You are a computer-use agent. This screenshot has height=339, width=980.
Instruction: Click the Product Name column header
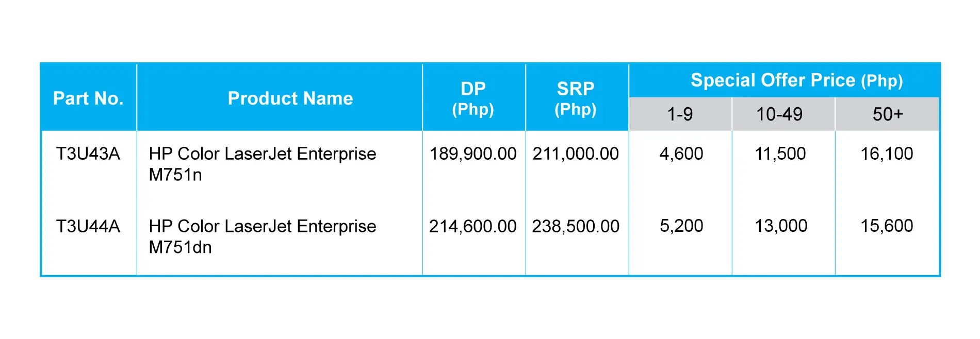[290, 98]
